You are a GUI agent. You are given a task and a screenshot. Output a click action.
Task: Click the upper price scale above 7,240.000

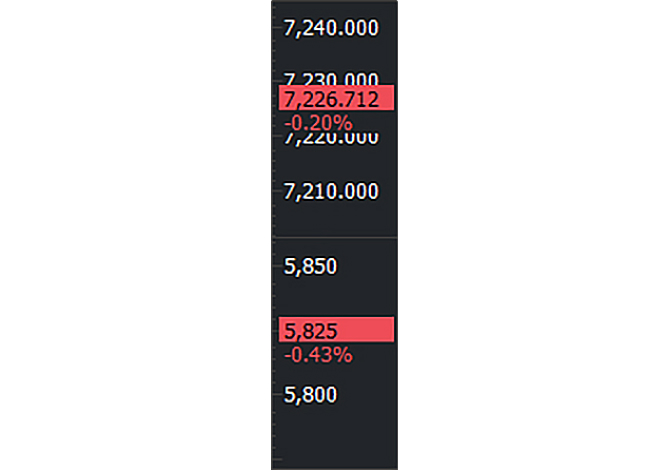335,8
